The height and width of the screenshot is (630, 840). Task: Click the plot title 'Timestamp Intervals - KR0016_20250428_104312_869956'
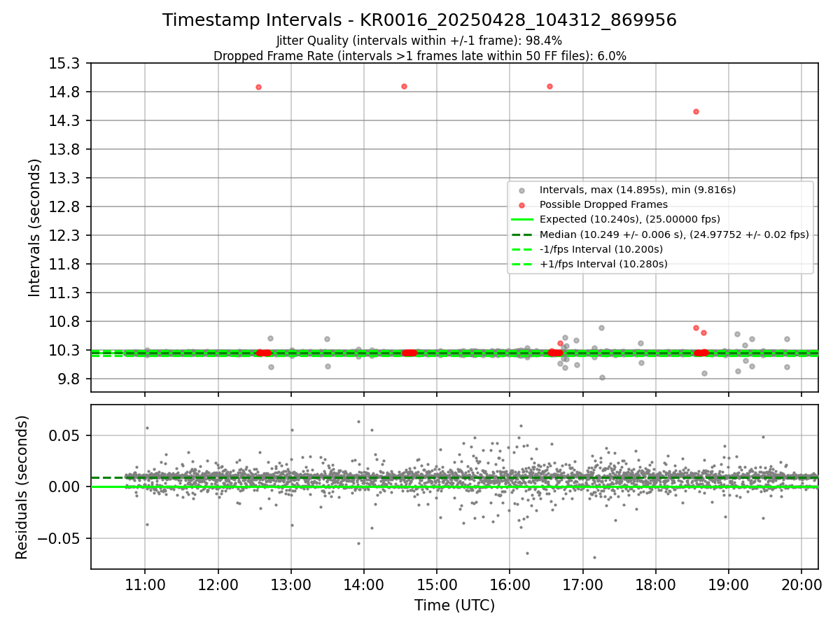tap(419, 20)
